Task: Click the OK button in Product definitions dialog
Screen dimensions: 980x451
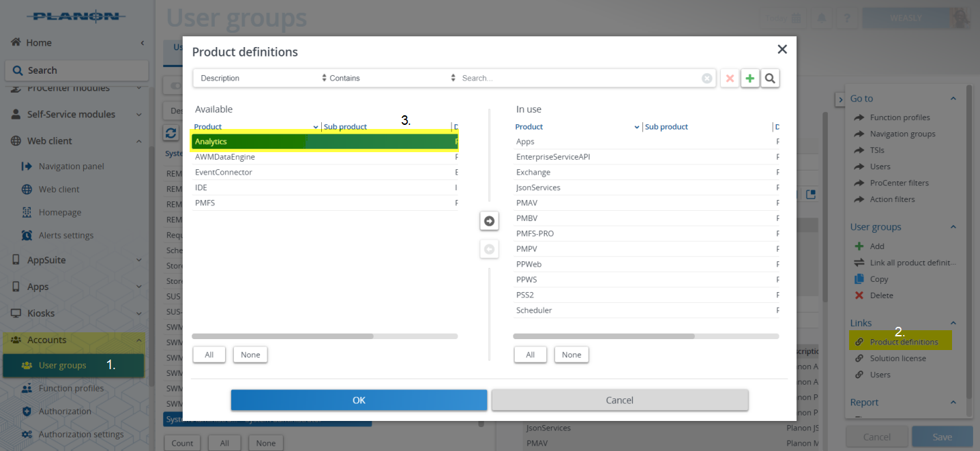Action: [x=359, y=400]
